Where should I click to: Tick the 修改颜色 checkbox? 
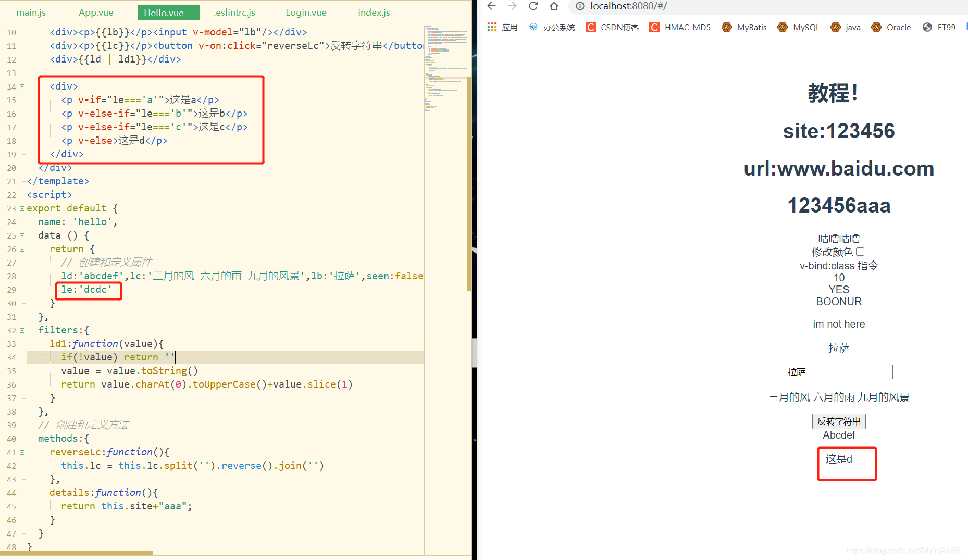click(x=860, y=252)
